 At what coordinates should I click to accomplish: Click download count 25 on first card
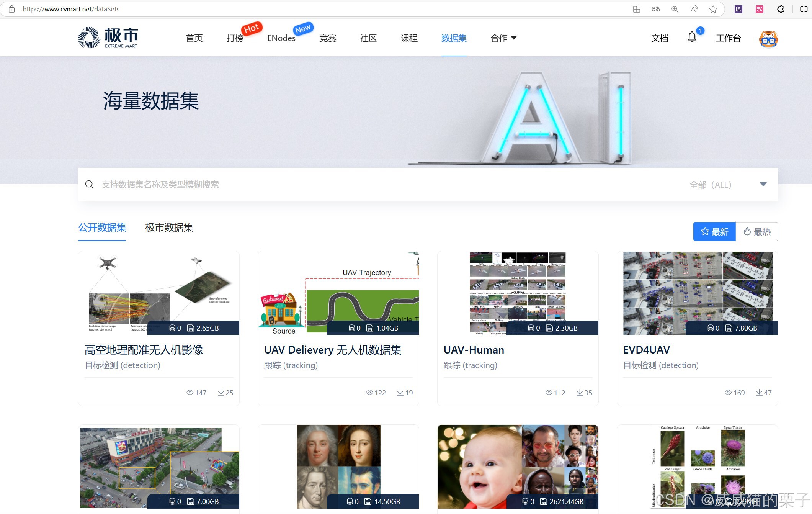(225, 393)
